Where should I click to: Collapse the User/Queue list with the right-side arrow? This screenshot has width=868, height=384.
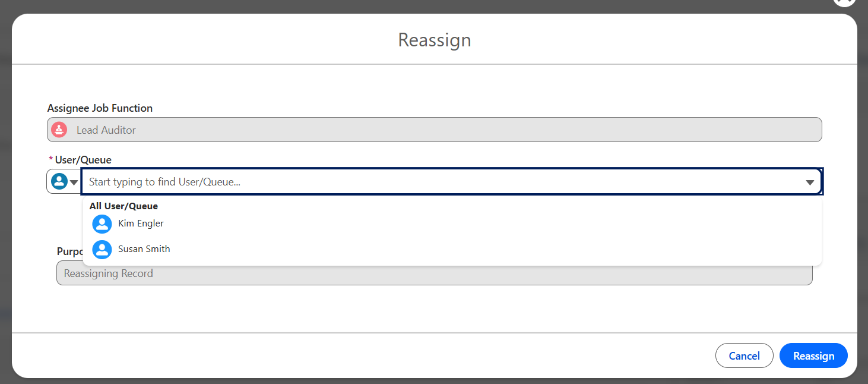click(x=810, y=182)
